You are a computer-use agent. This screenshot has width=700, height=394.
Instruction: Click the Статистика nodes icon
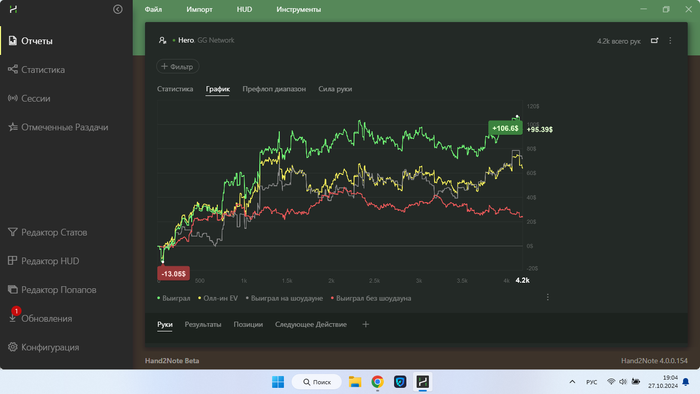[x=12, y=69]
